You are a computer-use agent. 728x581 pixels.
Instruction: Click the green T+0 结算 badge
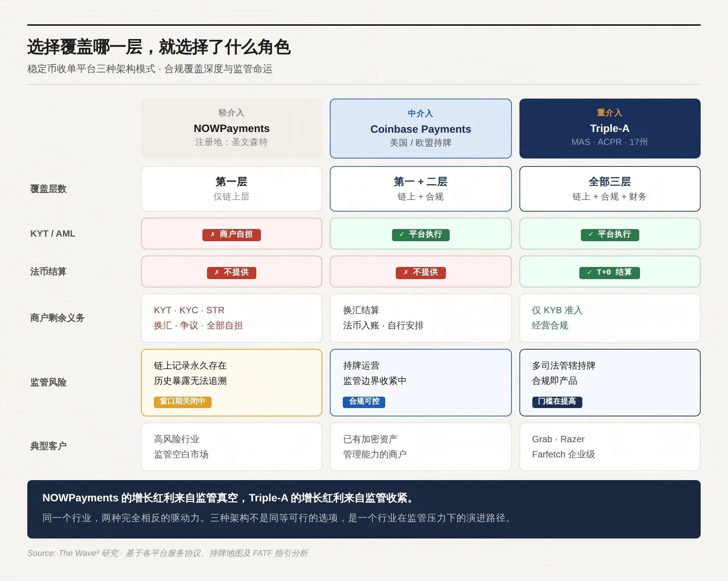[x=609, y=273]
